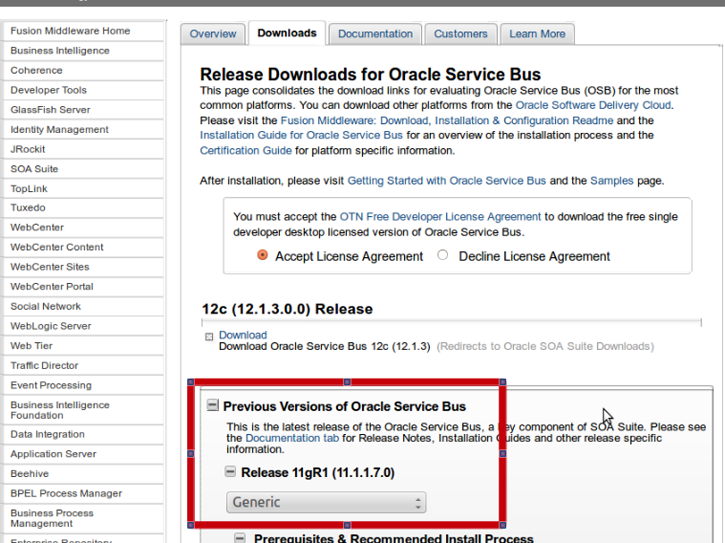Open Business Process Management sidebar item
The image size is (725, 543).
click(x=83, y=518)
